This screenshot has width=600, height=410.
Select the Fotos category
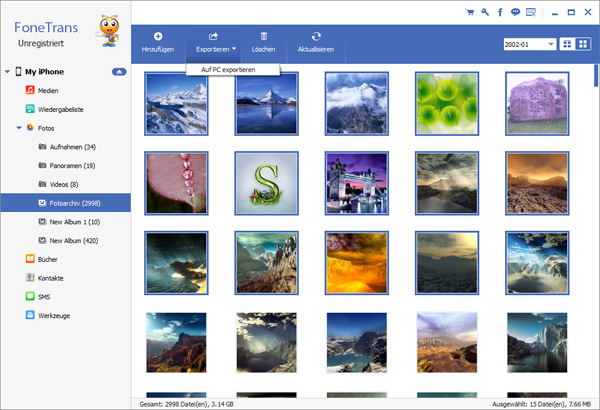[x=46, y=128]
